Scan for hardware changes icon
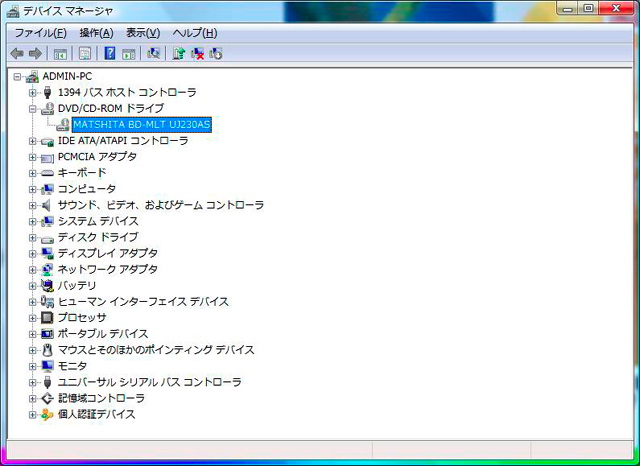 click(153, 53)
